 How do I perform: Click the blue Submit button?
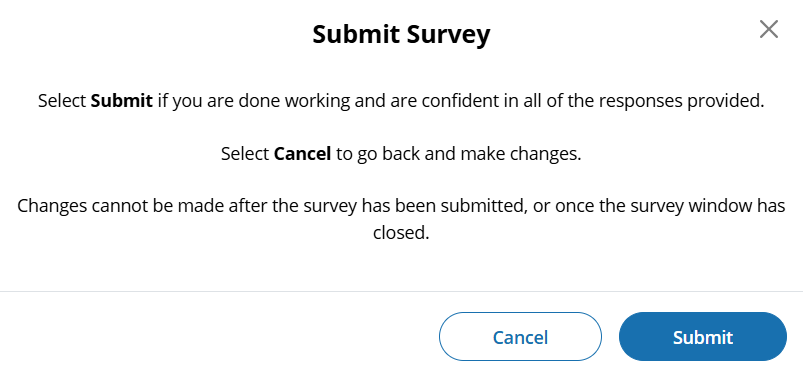pyautogui.click(x=703, y=336)
